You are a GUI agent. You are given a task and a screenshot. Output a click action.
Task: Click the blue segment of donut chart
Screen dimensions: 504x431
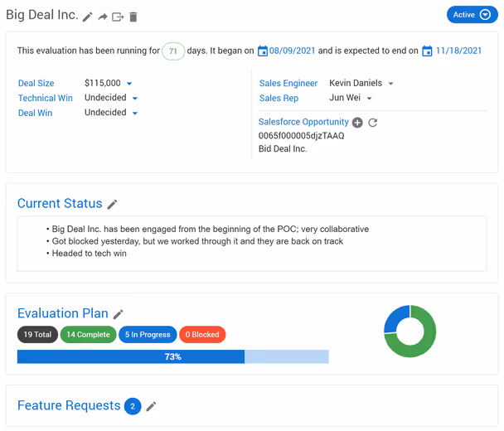395,319
